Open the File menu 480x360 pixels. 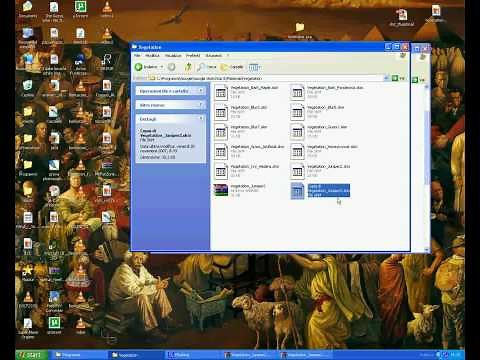(x=137, y=55)
